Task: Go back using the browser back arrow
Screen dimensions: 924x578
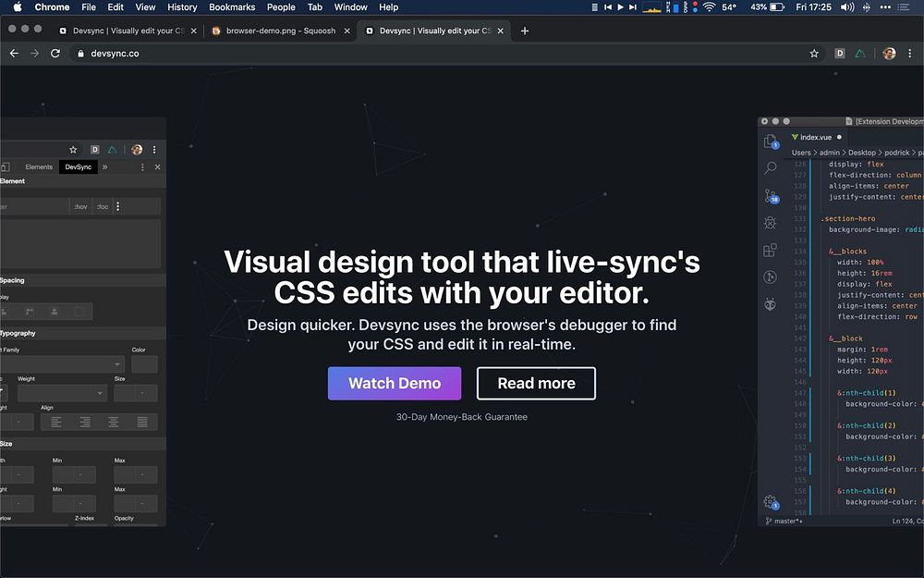Action: coord(14,53)
